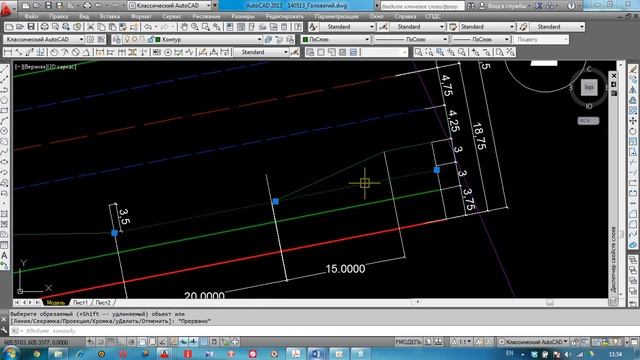Viewport: 640px width, 360px height.
Task: Click the Radius dimension tool
Action: (54, 52)
